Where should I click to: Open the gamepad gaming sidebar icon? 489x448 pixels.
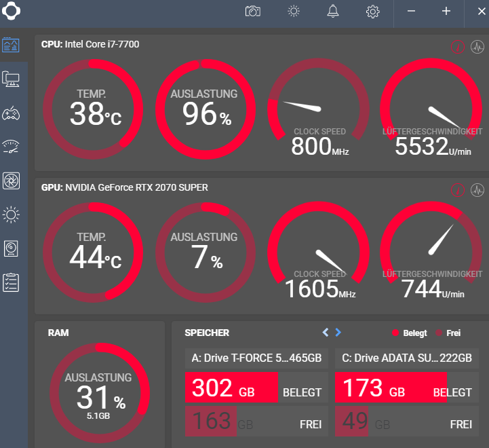tap(11, 113)
